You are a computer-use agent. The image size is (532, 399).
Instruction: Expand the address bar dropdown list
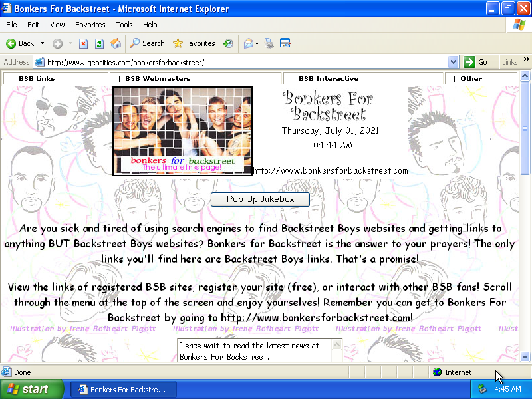point(453,62)
